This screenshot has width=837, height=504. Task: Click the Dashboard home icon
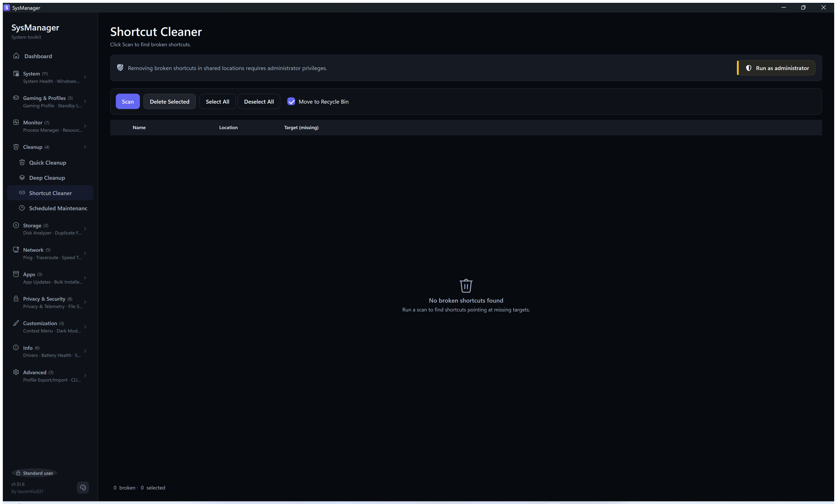[x=16, y=56]
